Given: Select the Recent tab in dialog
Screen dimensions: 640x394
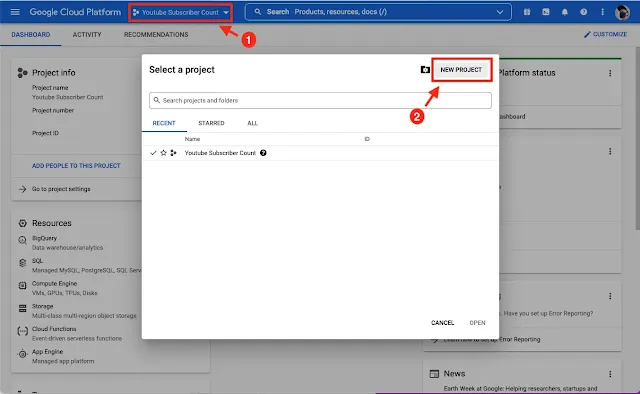Looking at the screenshot, I should click(164, 123).
